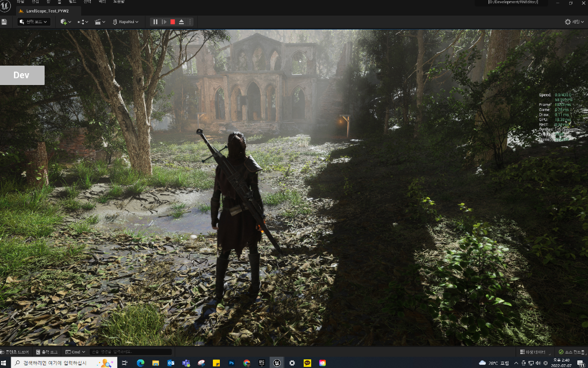Pause the running play session
The image size is (588, 368).
click(155, 22)
